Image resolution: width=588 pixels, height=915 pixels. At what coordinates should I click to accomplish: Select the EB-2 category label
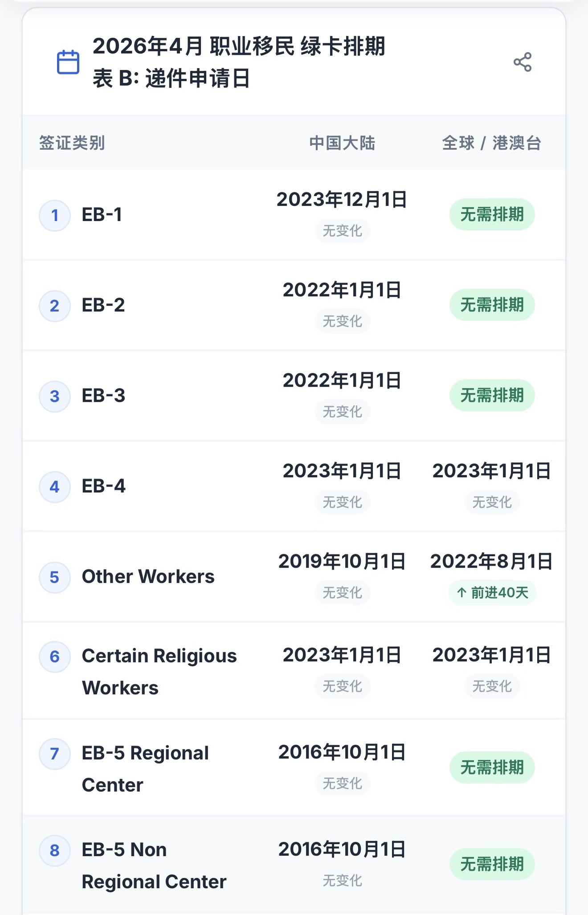(103, 305)
